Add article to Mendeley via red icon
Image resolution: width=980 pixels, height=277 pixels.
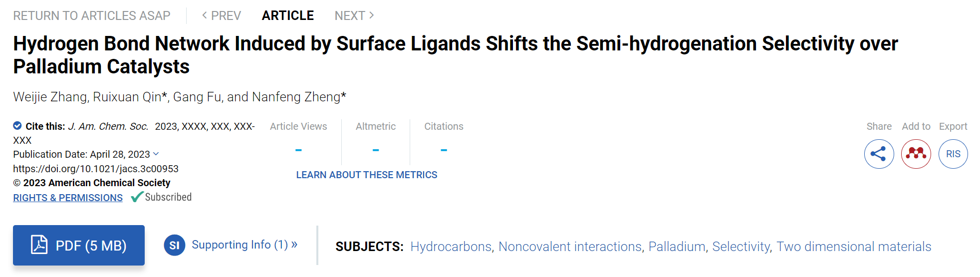(x=916, y=154)
